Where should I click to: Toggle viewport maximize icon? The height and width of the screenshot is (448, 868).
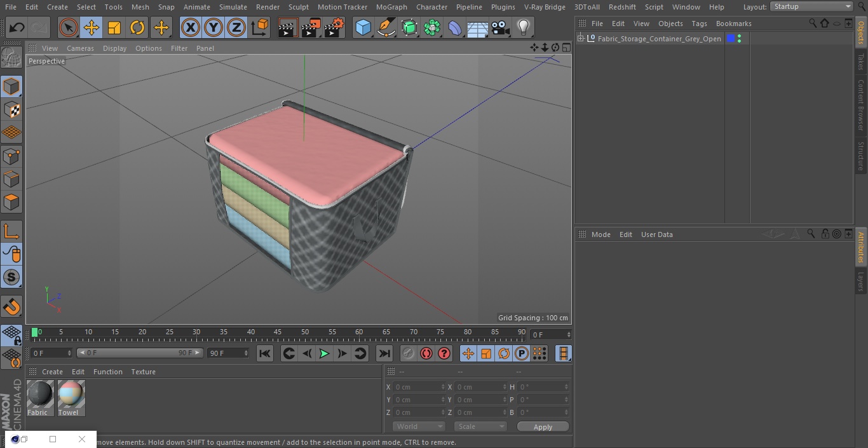coord(566,48)
